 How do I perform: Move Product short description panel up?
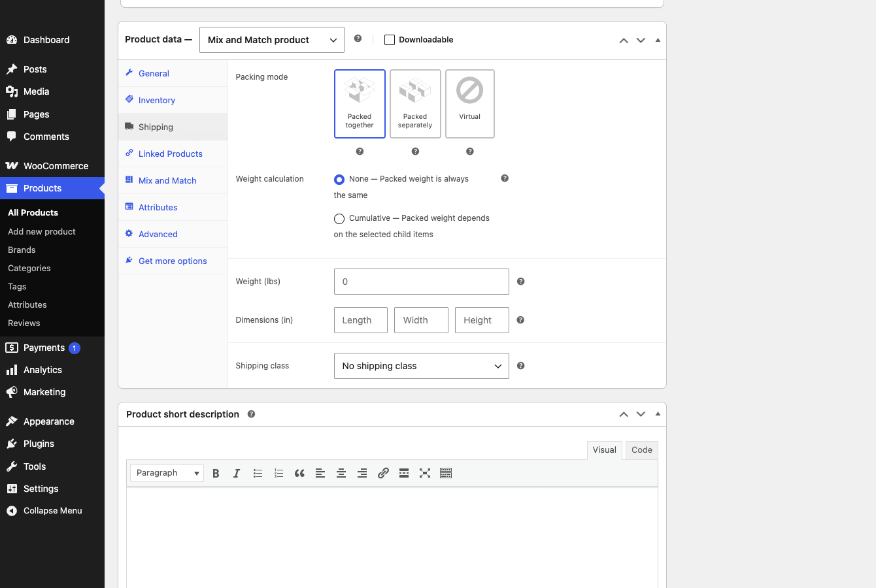coord(624,414)
